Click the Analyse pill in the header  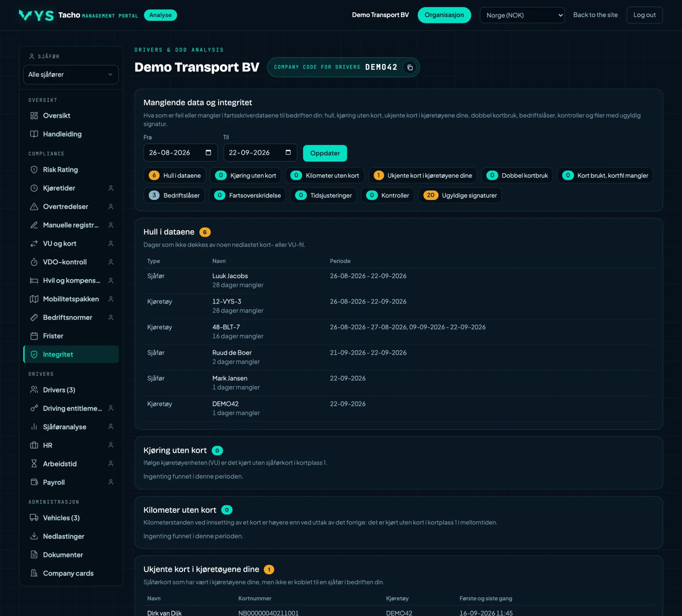pyautogui.click(x=160, y=15)
